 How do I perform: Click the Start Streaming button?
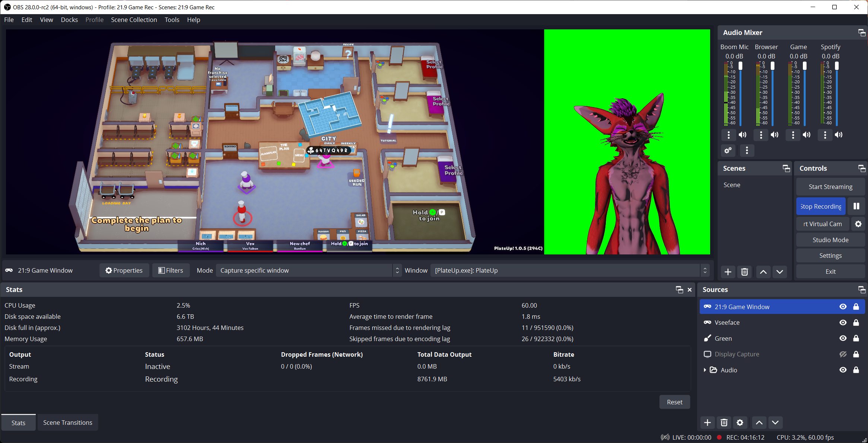[x=830, y=187]
